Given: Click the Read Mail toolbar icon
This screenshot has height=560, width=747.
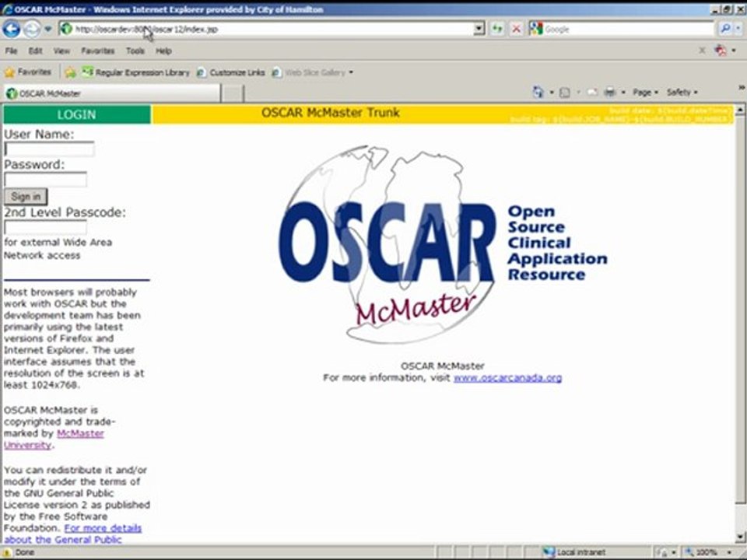Looking at the screenshot, I should (592, 93).
